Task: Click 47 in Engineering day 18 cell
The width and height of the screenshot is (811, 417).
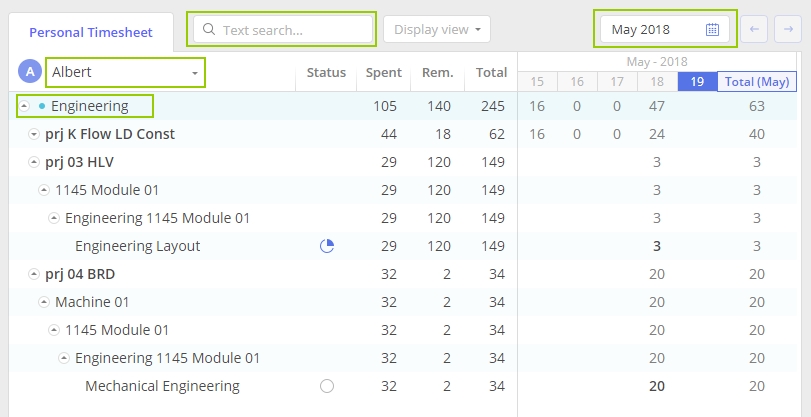Action: click(x=657, y=107)
